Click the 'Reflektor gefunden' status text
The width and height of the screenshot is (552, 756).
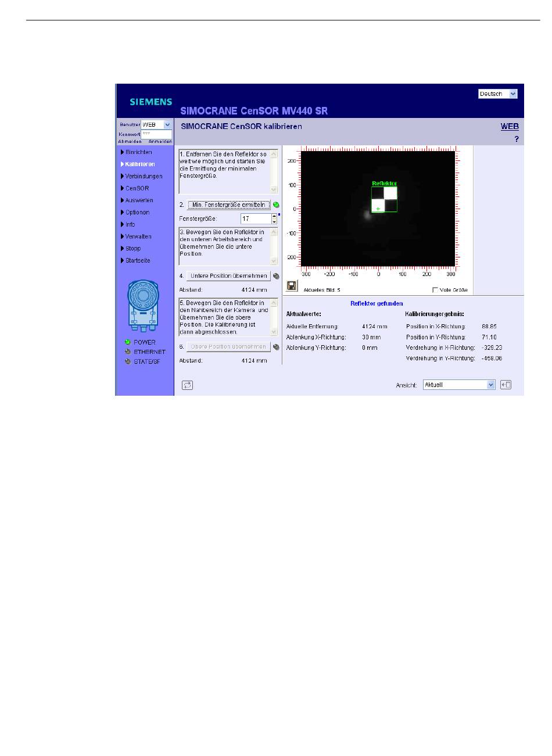pos(377,303)
